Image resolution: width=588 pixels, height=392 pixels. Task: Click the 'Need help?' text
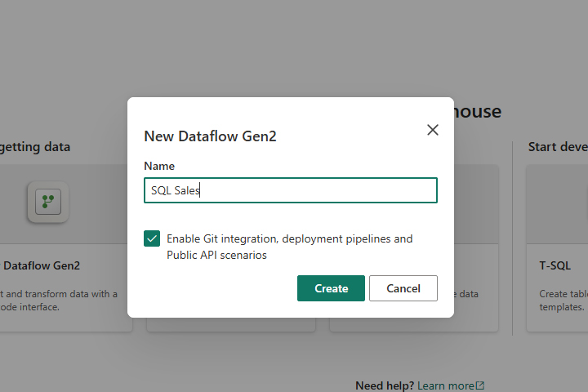point(384,385)
